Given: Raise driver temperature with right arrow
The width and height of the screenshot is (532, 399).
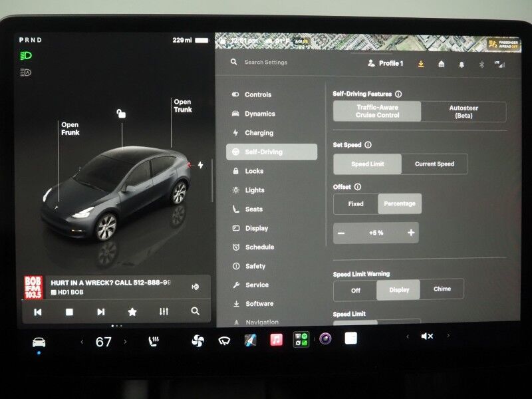Looking at the screenshot, I should click(125, 342).
